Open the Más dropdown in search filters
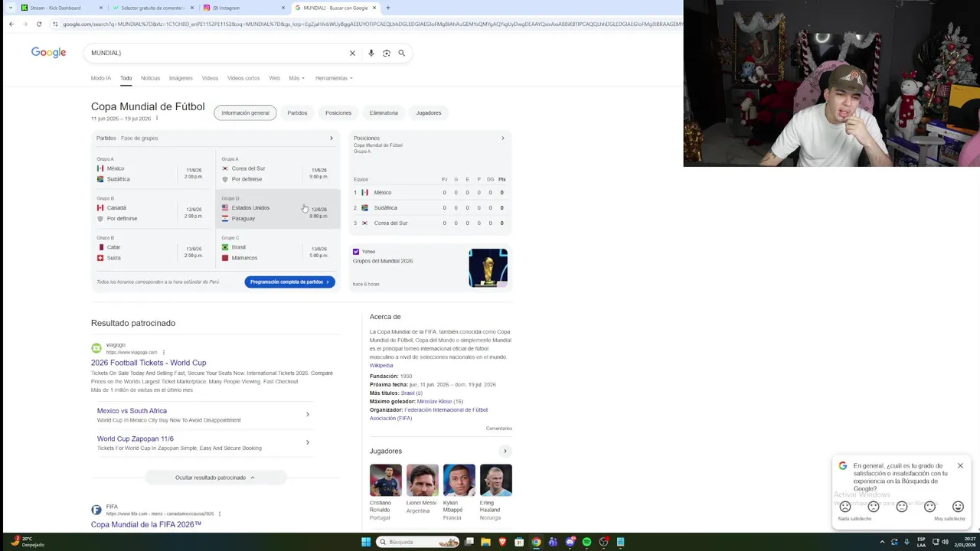Screen dimensions: 980x551 (296, 78)
